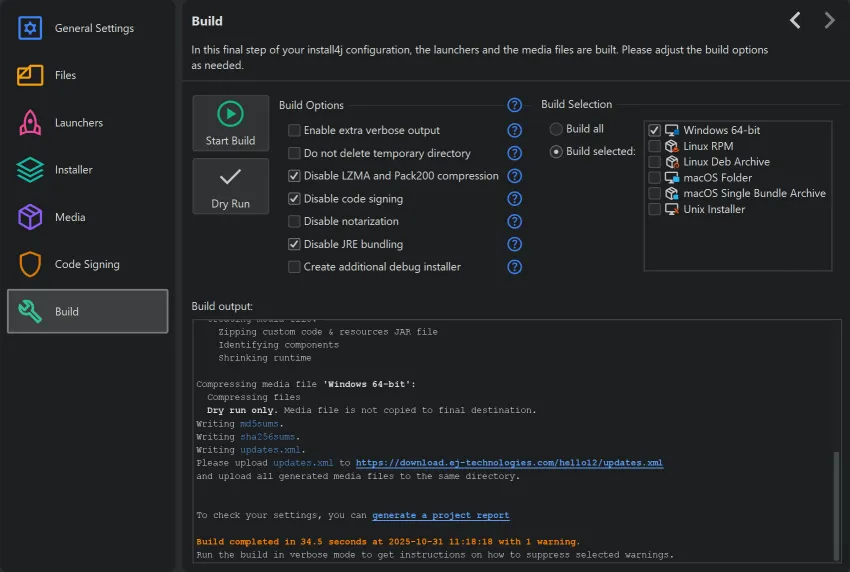Check Do not delete temporary directory

click(294, 153)
